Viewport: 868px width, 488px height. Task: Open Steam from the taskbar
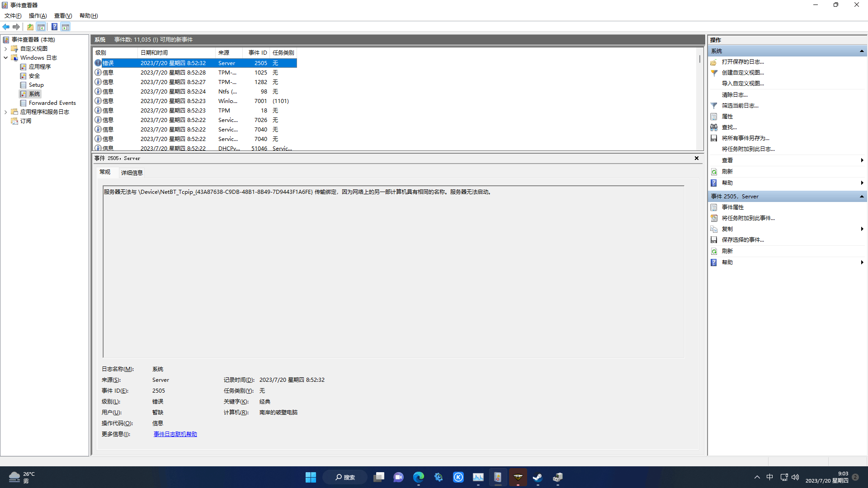538,477
